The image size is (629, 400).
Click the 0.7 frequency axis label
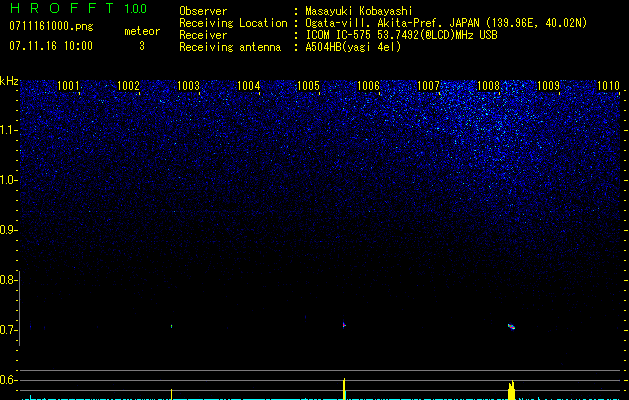(9, 330)
